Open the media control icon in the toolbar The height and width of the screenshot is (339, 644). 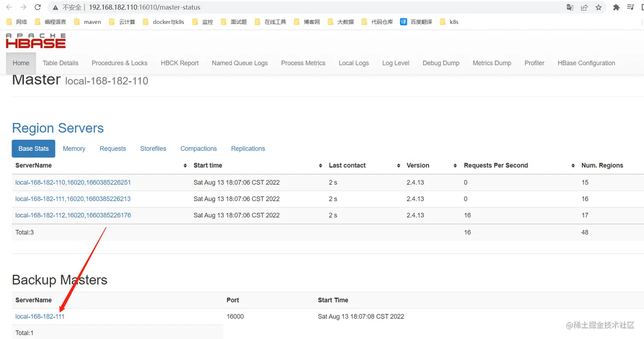(x=630, y=7)
